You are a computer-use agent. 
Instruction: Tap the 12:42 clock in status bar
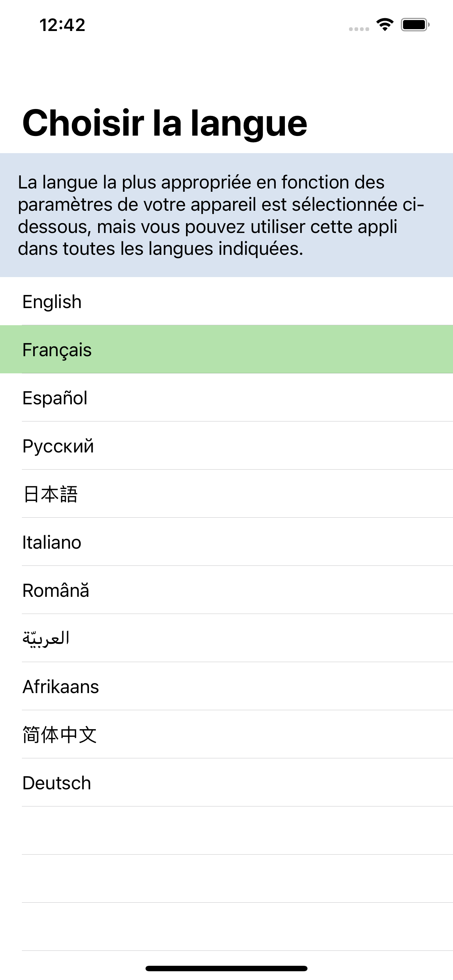pyautogui.click(x=62, y=25)
